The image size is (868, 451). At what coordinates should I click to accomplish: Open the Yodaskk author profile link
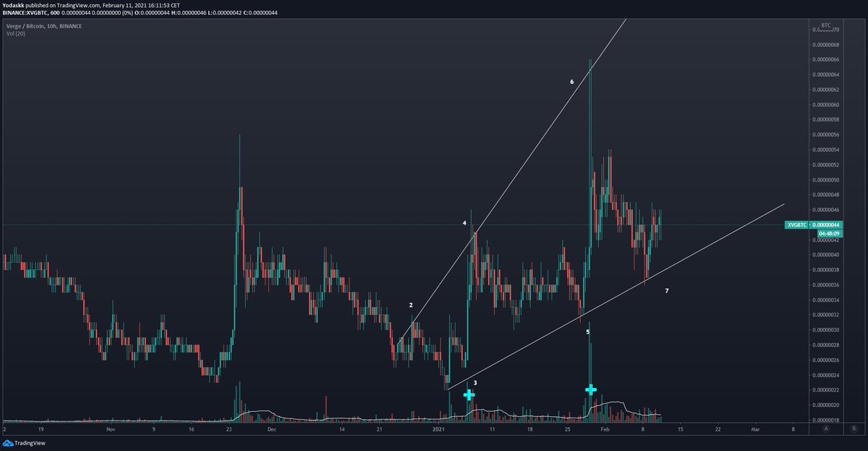14,5
